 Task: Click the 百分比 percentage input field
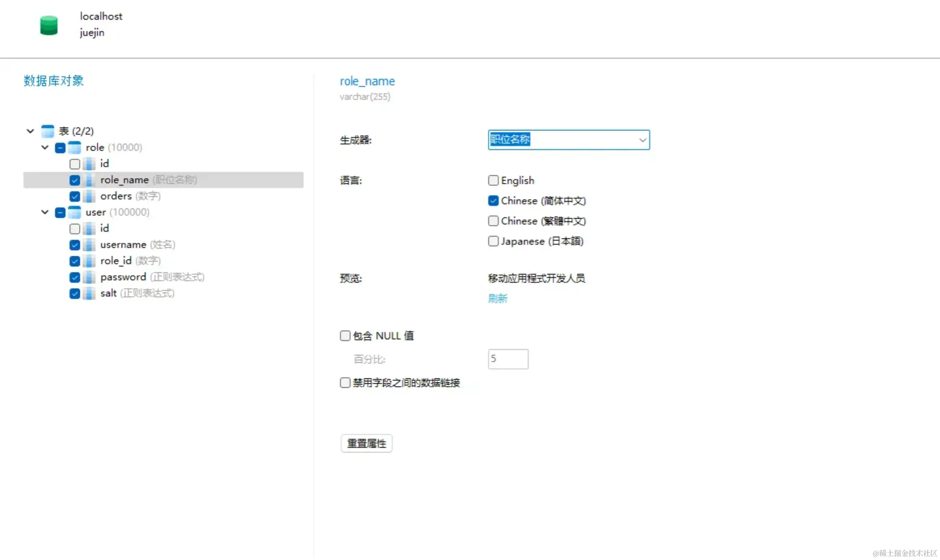[508, 359]
